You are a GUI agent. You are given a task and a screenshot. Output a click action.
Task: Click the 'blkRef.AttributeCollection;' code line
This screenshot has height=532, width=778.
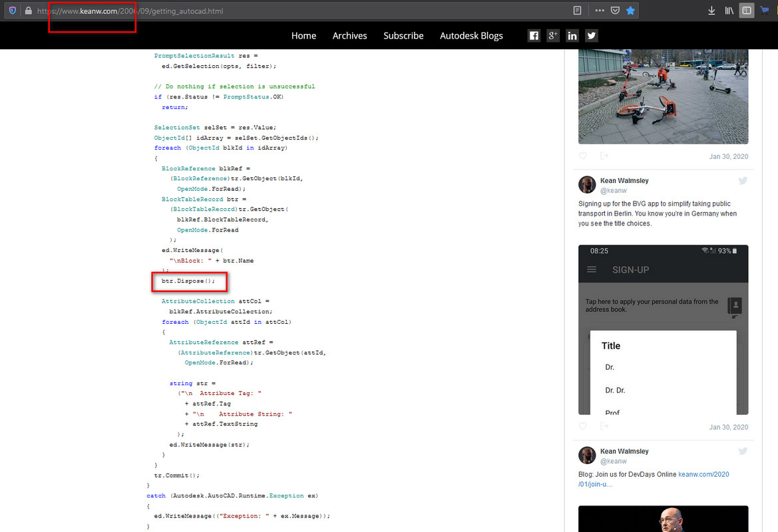(221, 311)
